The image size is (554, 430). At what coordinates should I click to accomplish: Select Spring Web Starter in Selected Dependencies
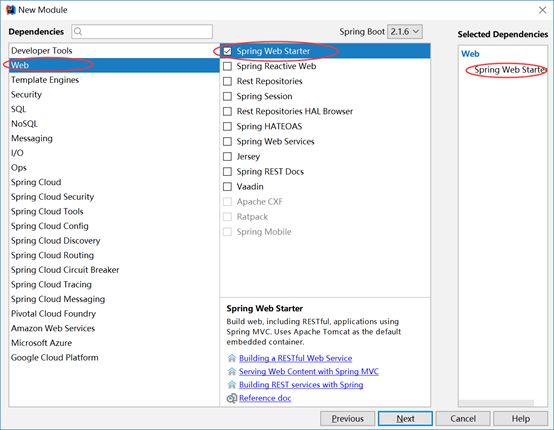(510, 70)
